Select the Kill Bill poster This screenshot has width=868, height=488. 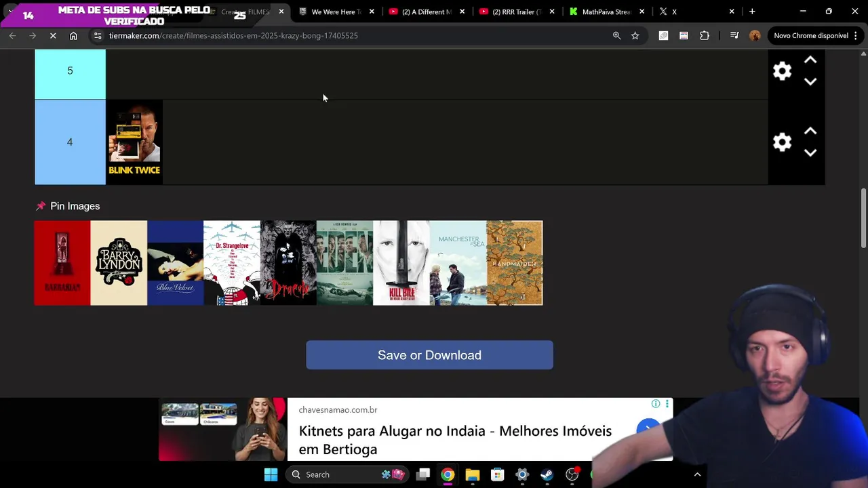(401, 263)
